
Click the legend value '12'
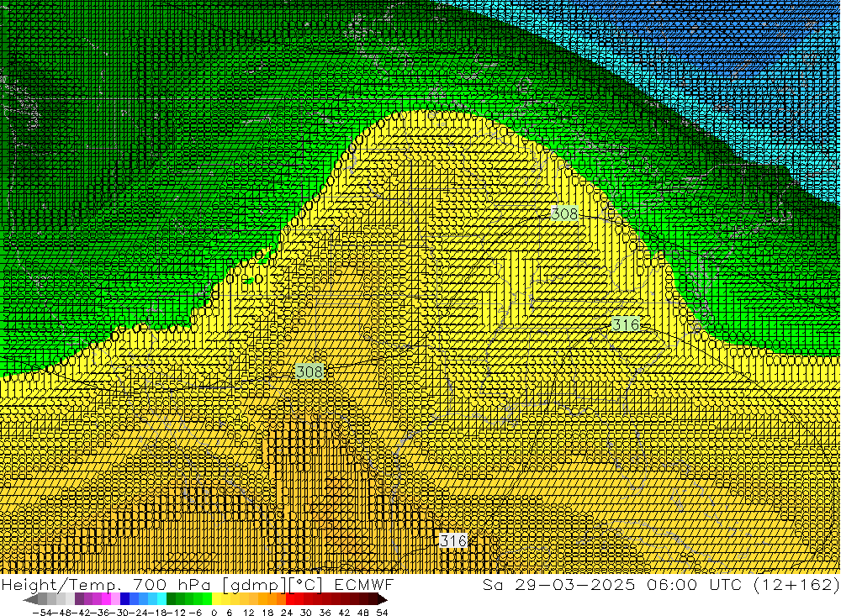[248, 613]
